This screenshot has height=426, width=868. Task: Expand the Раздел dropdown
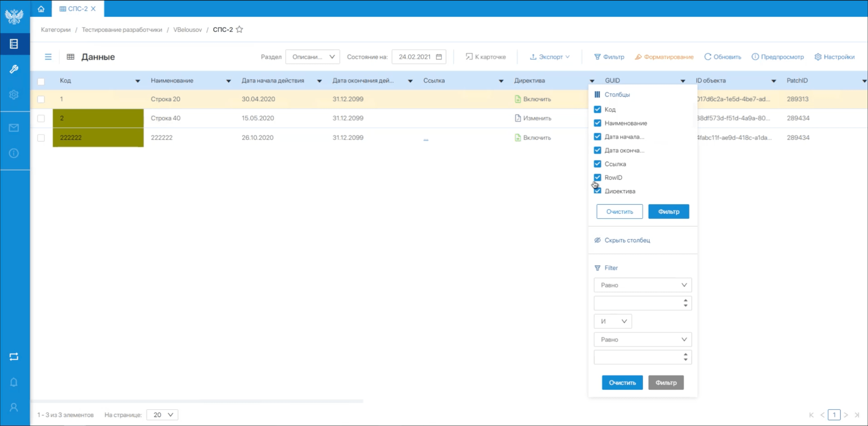[312, 57]
